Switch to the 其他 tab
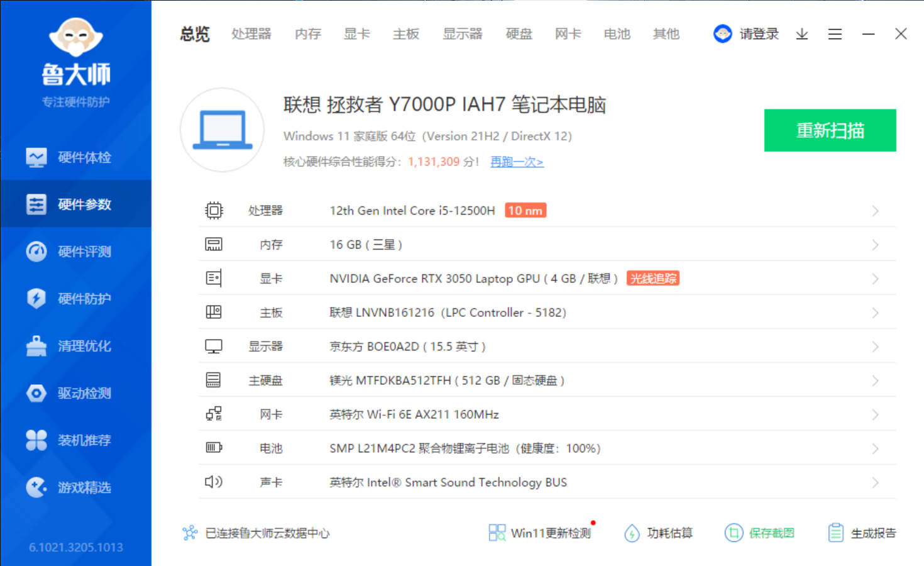Viewport: 924px width, 566px height. tap(666, 34)
